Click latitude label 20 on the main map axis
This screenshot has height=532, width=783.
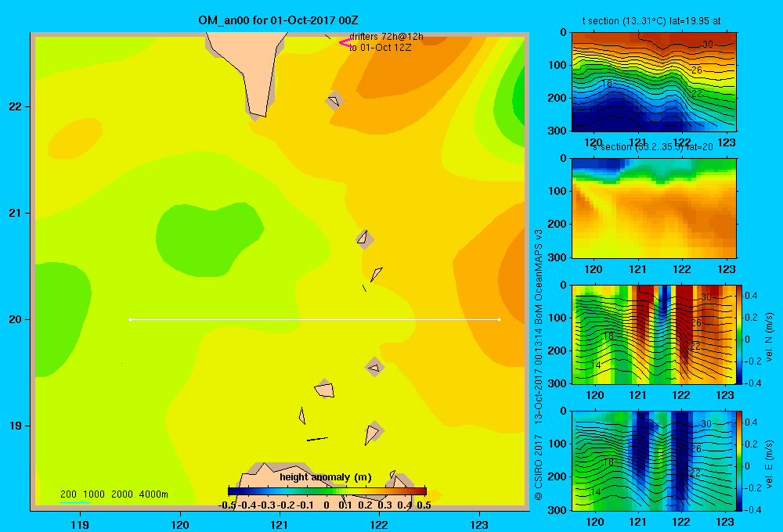(16, 319)
